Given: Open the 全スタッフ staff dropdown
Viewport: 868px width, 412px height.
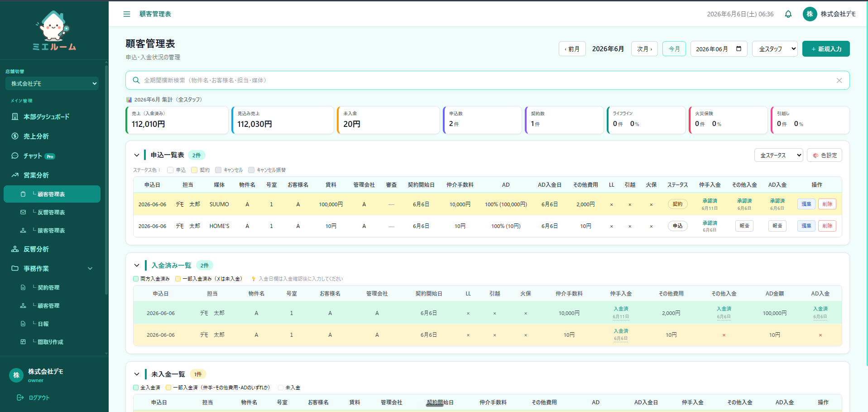Looking at the screenshot, I should click(775, 49).
